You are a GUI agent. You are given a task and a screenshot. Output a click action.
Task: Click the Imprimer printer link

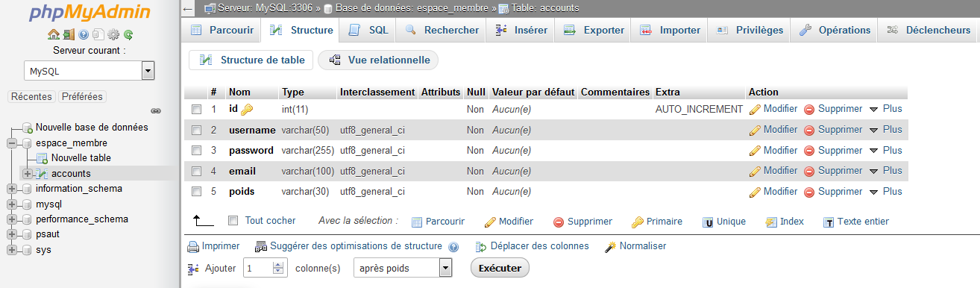tap(213, 246)
